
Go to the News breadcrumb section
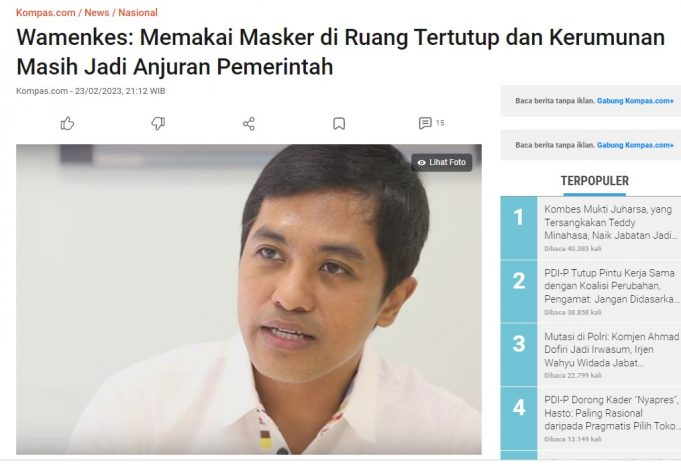pyautogui.click(x=96, y=13)
